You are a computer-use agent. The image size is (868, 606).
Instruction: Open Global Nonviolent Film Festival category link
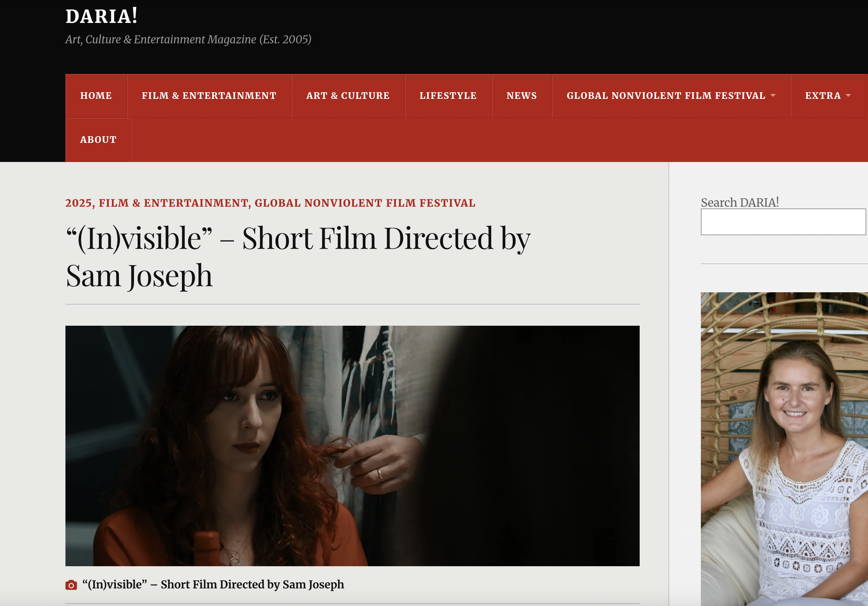pos(365,203)
